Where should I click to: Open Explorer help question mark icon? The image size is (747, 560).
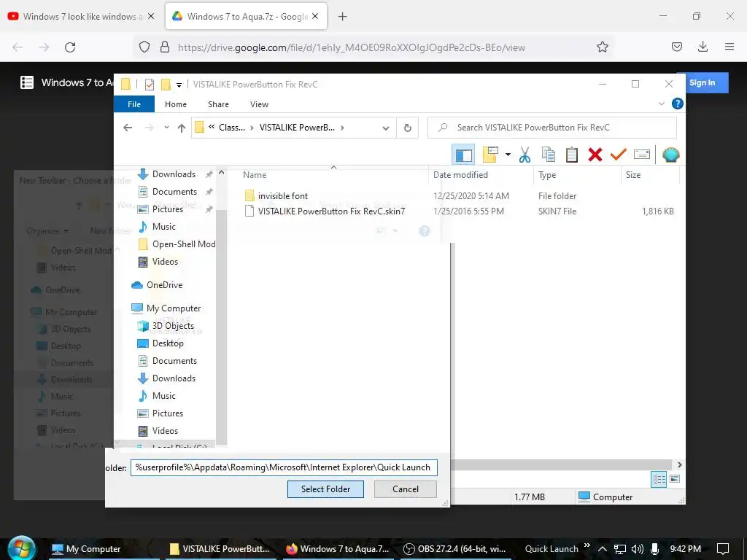click(x=677, y=104)
